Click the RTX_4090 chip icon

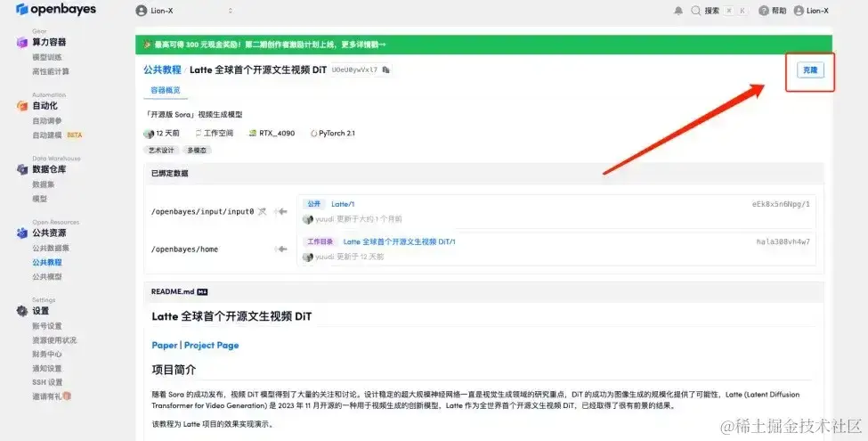pos(253,134)
